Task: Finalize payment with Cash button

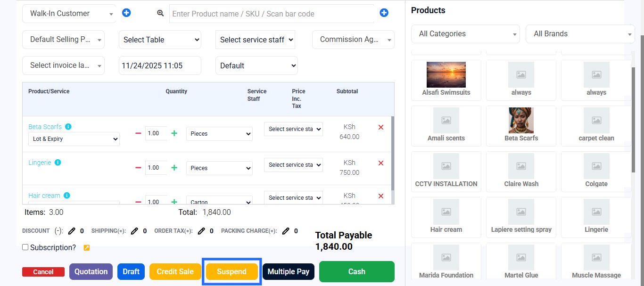Action: pos(357,271)
